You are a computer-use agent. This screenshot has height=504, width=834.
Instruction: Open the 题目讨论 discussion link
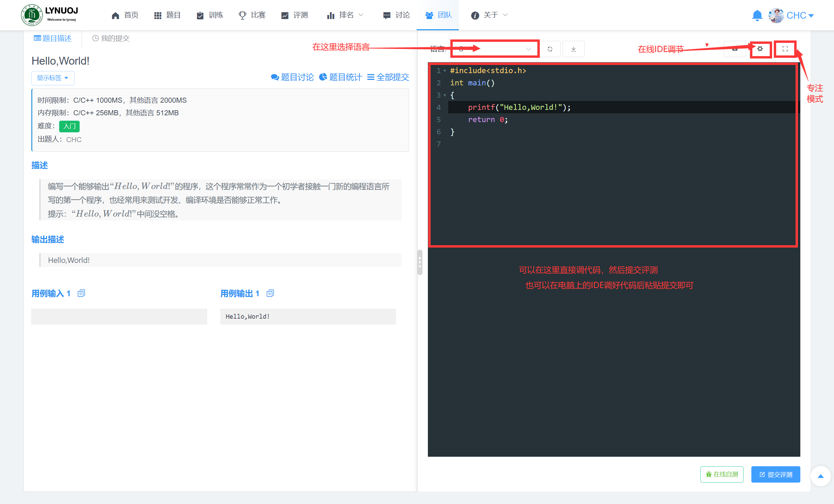pyautogui.click(x=292, y=77)
